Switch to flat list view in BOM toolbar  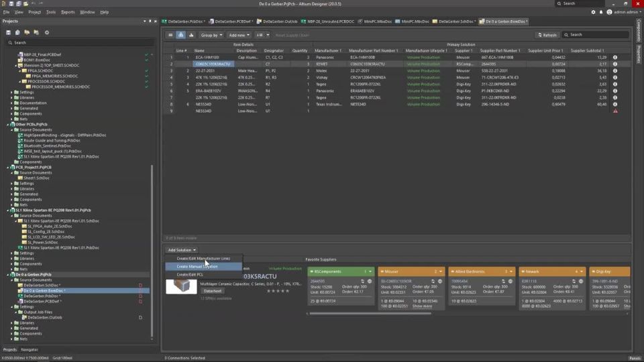point(170,36)
